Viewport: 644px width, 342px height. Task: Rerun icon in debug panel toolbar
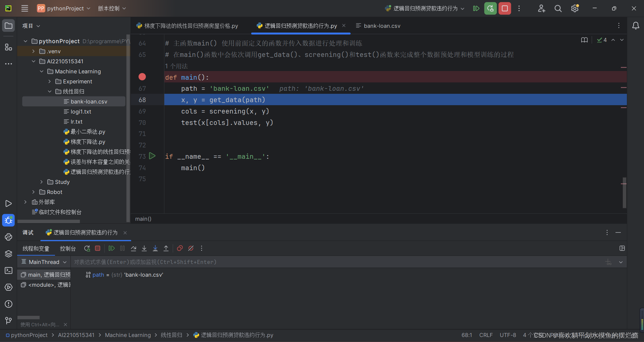click(87, 249)
